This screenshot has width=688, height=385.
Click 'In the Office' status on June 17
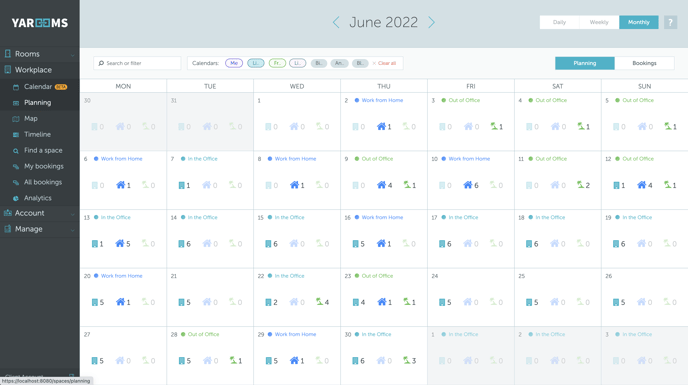tap(463, 217)
